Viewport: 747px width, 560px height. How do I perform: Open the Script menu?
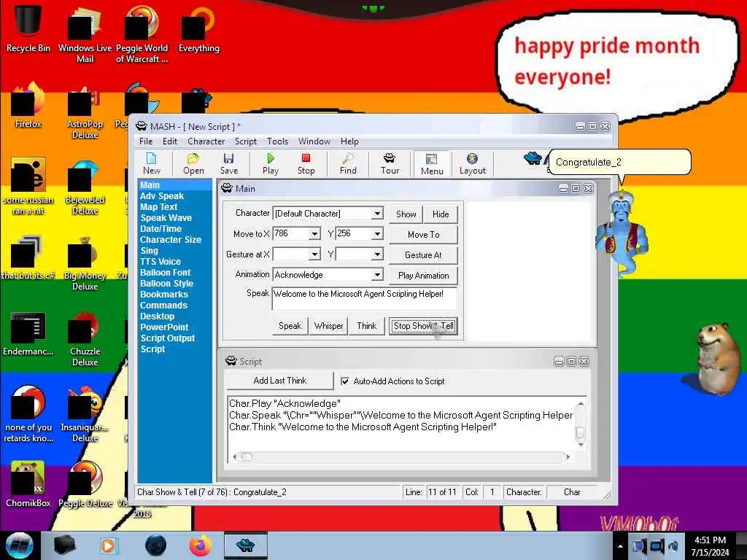[x=245, y=141]
